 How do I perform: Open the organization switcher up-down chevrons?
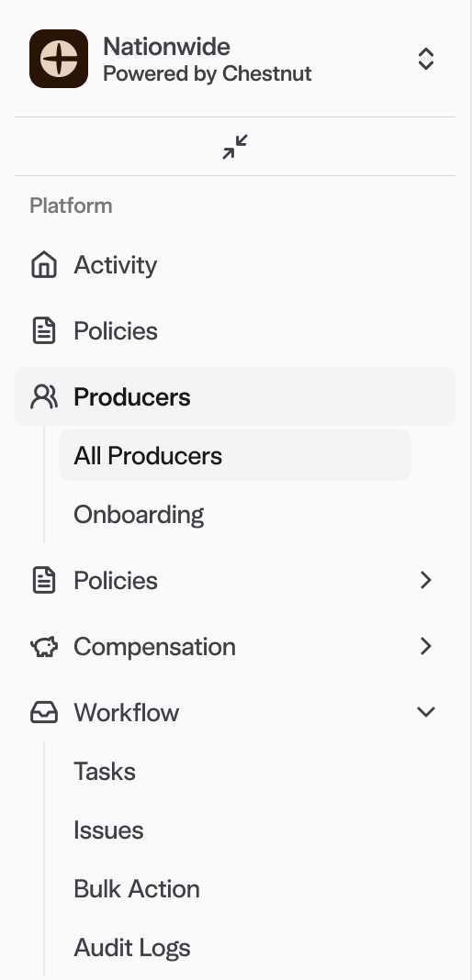click(426, 59)
